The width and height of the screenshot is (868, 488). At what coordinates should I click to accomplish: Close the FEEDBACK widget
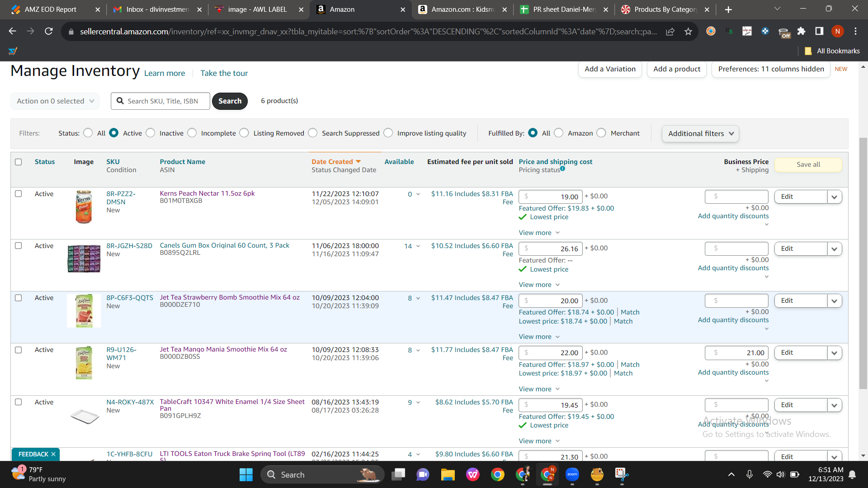pos(53,454)
